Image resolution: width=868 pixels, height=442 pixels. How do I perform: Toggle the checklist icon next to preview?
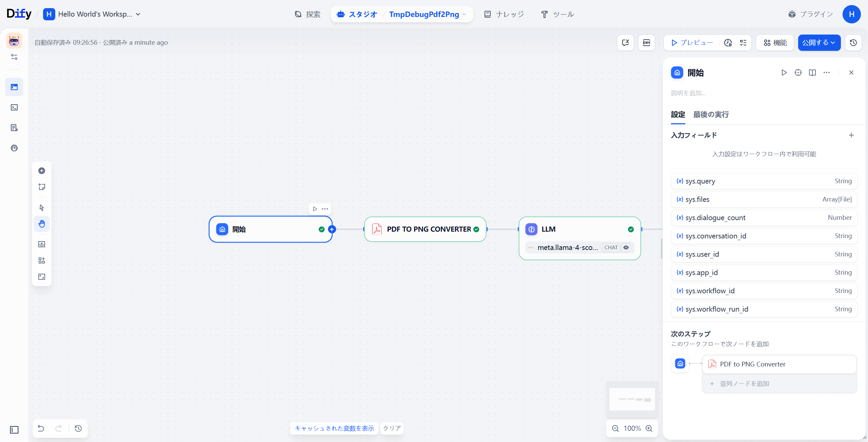coord(743,43)
